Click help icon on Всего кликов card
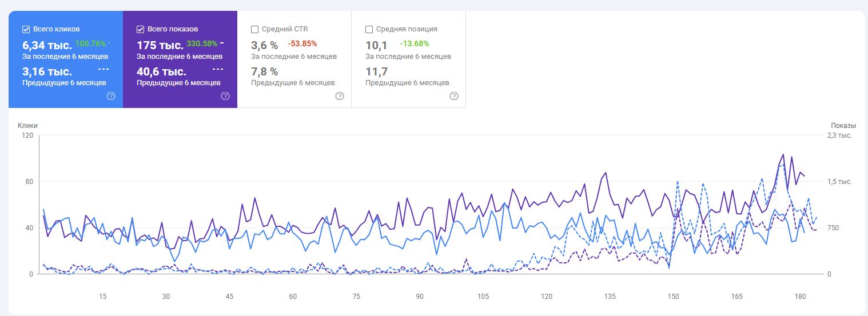Image resolution: width=868 pixels, height=316 pixels. pos(111,96)
